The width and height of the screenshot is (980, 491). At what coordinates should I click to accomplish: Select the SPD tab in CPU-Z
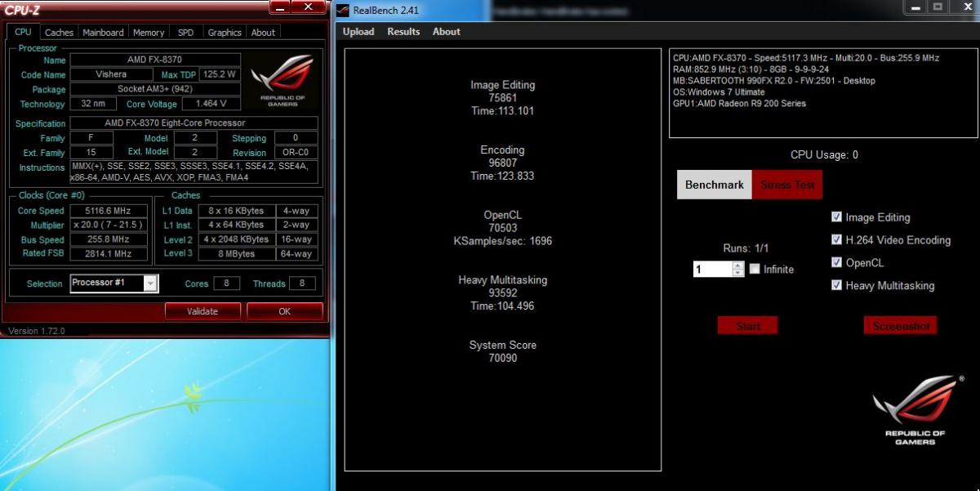186,33
